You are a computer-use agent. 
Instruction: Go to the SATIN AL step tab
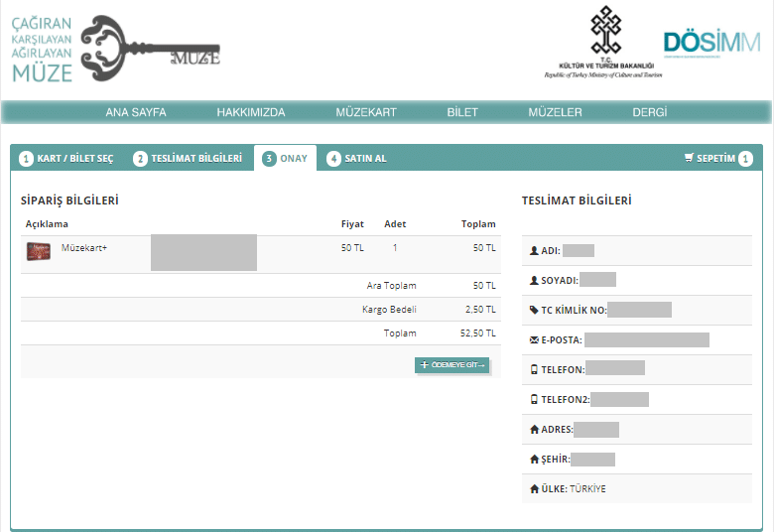[x=356, y=159]
